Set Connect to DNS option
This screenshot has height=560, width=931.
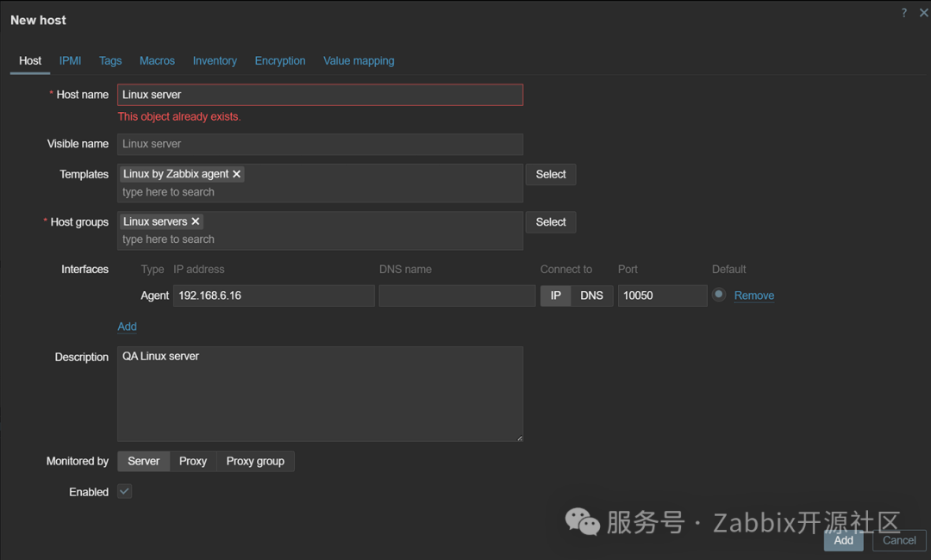coord(591,296)
